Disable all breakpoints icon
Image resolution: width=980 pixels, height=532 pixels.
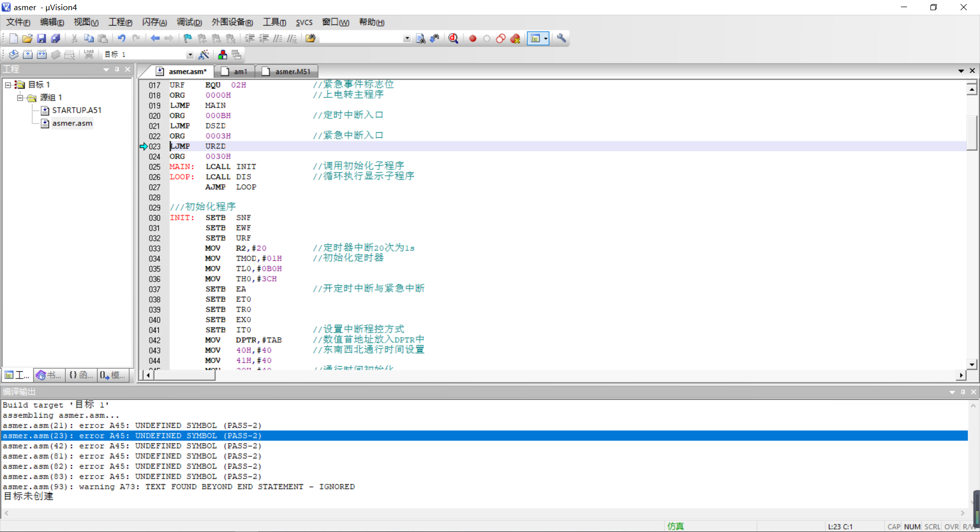coord(501,38)
